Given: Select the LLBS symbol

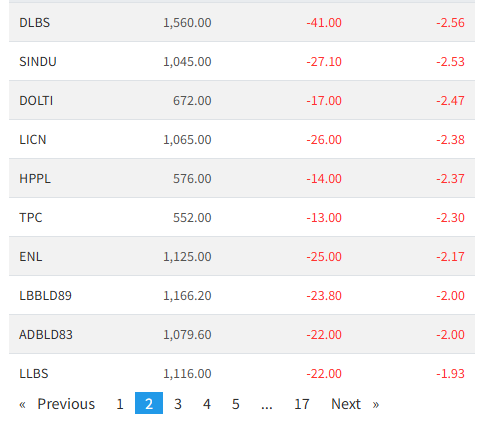Looking at the screenshot, I should [34, 374].
